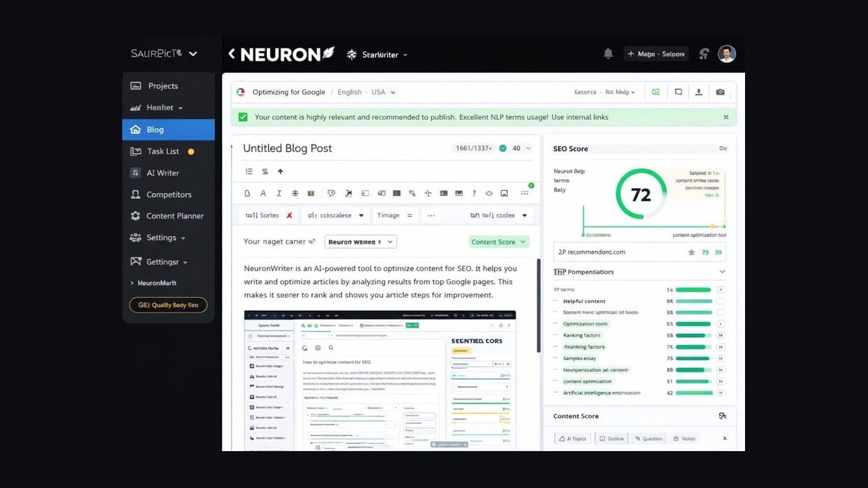The image size is (868, 488).
Task: Click the camera snapshot icon
Action: (x=720, y=92)
